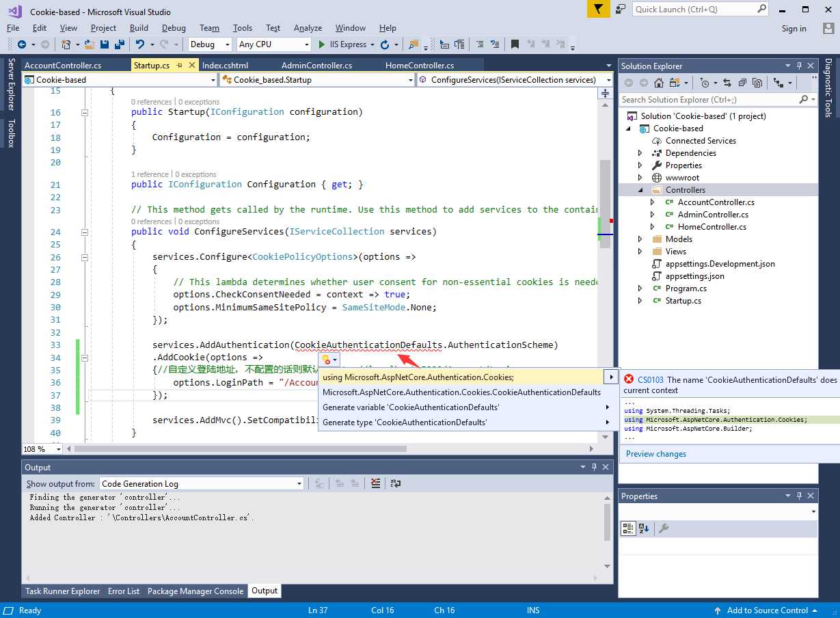Click the CS0103 error code link
Image resolution: width=840 pixels, height=618 pixels.
pyautogui.click(x=651, y=379)
